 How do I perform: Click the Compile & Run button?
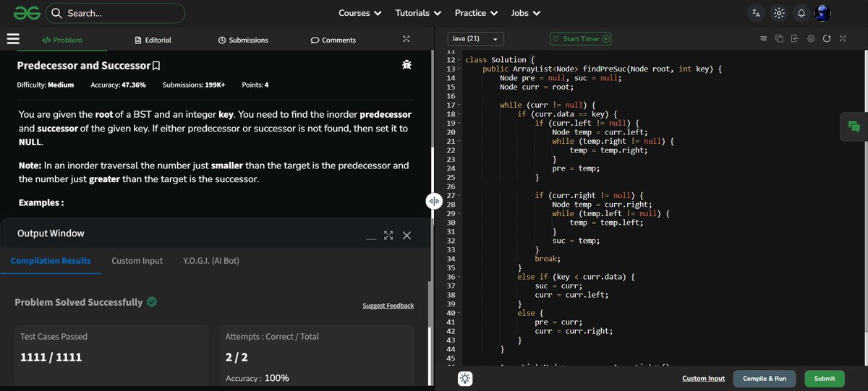pos(765,379)
